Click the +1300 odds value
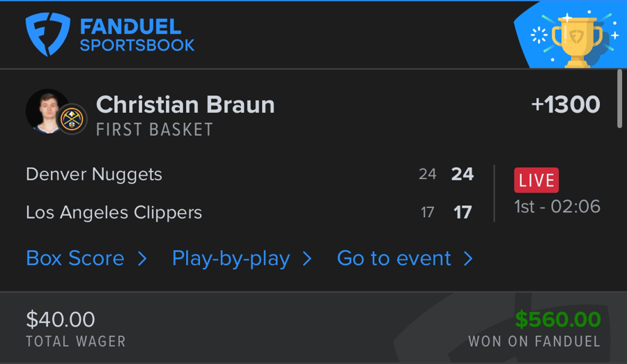Screen dimensions: 627x364 point(565,104)
